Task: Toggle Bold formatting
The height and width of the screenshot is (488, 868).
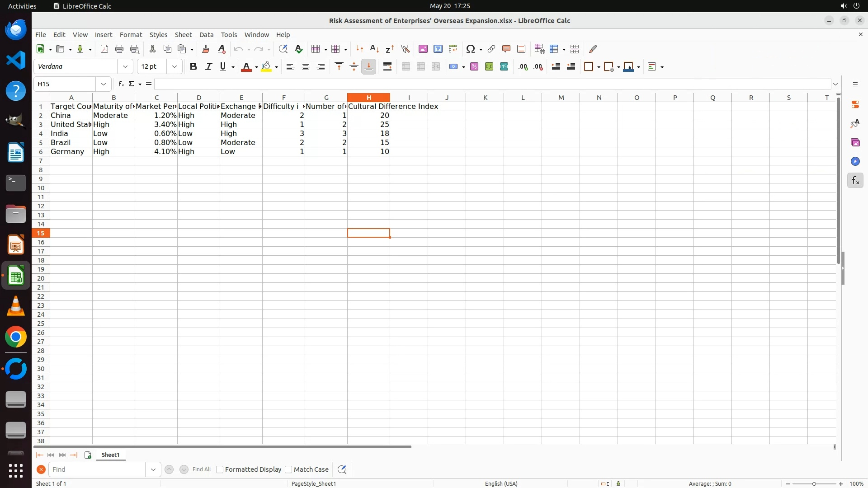Action: click(193, 67)
